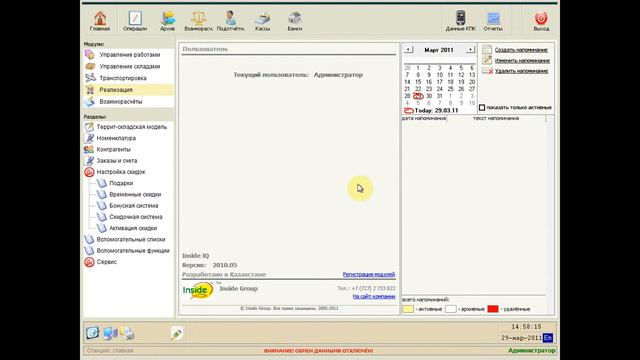640x360 pixels.
Task: Click the bottom bar documents copy icon
Action: click(x=127, y=333)
